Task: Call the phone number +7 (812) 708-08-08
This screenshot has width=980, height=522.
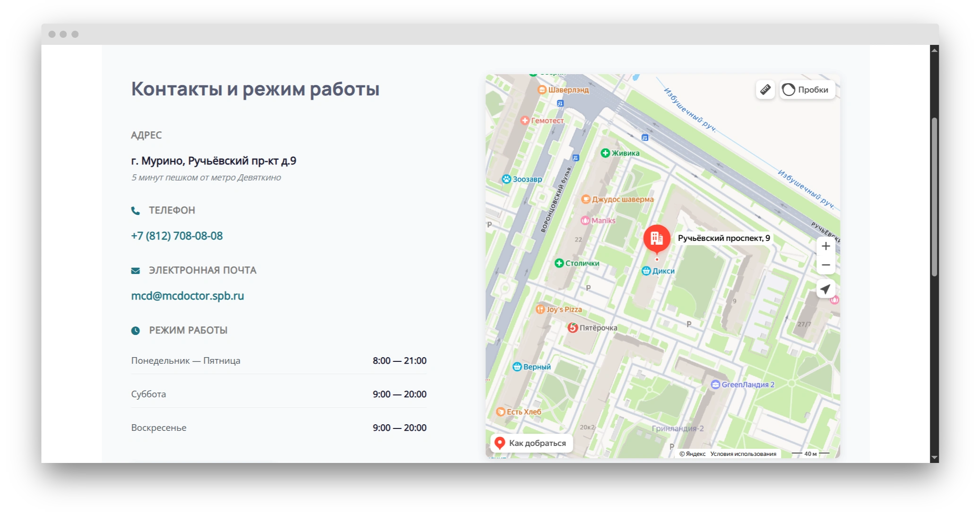Action: (177, 236)
